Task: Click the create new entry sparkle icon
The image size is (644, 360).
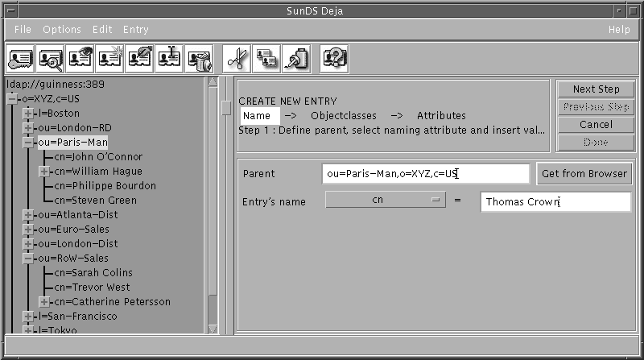Action: pos(109,59)
